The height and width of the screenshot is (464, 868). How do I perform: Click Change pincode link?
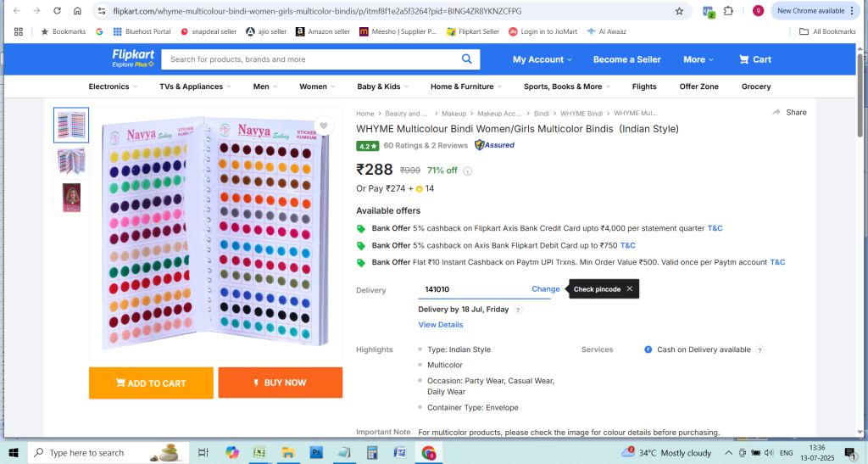[x=546, y=289]
